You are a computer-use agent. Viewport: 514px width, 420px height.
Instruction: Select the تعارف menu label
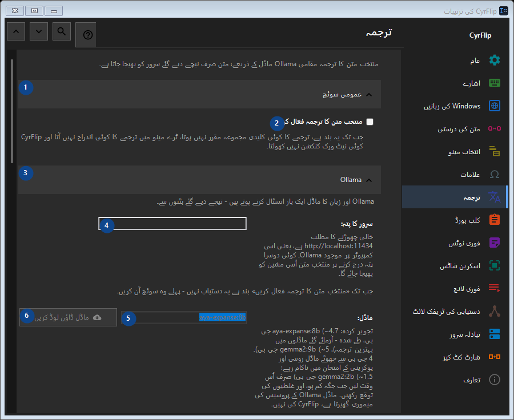click(x=472, y=380)
